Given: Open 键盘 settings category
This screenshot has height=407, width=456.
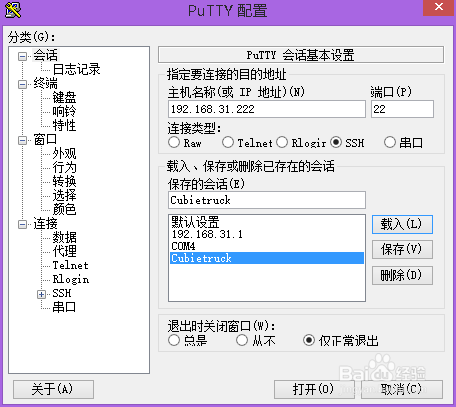Looking at the screenshot, I should (x=64, y=98).
